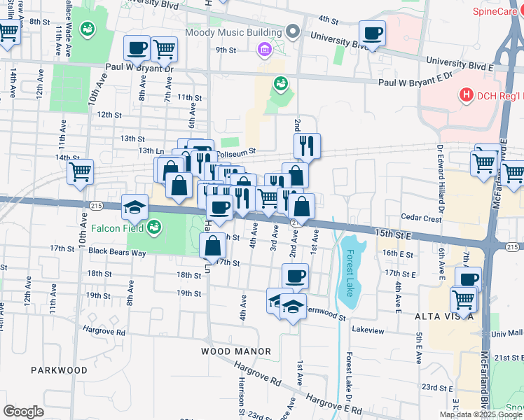Click the coffee marker near 18th St
This screenshot has width=524, height=420.
coord(295,276)
